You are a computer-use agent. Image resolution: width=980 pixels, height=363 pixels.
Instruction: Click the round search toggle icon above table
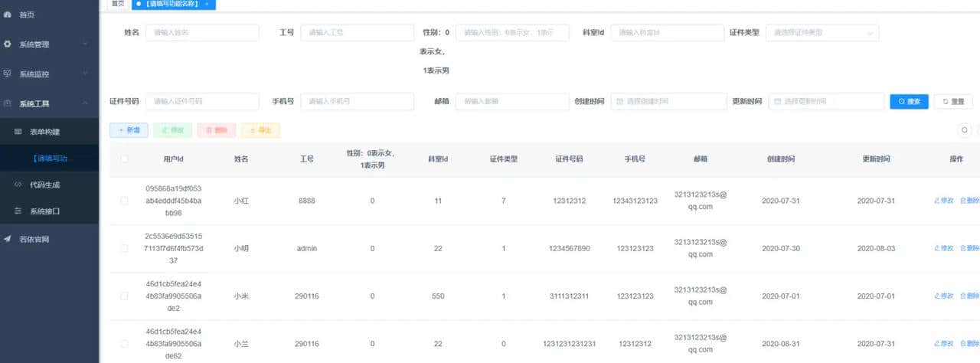(965, 130)
